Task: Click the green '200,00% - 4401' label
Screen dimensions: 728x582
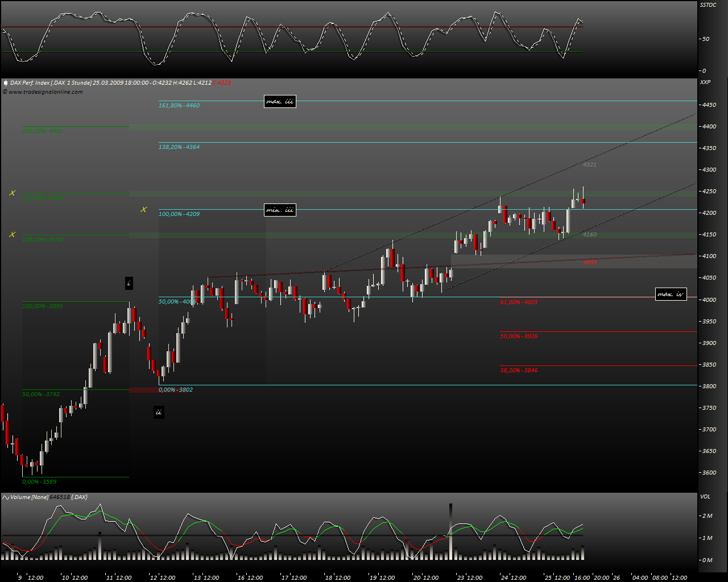Action: (x=43, y=131)
